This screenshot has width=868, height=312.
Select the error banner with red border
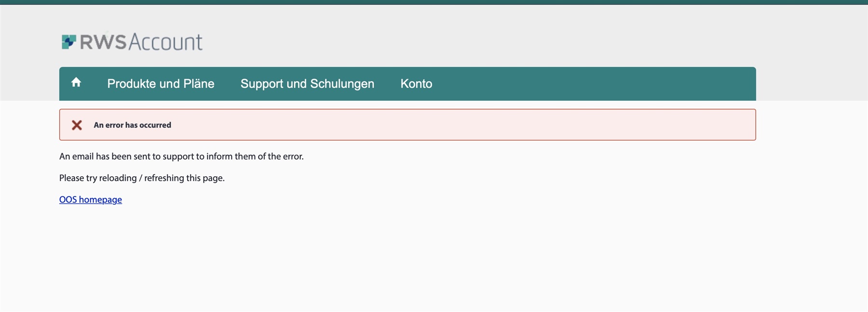tap(407, 124)
